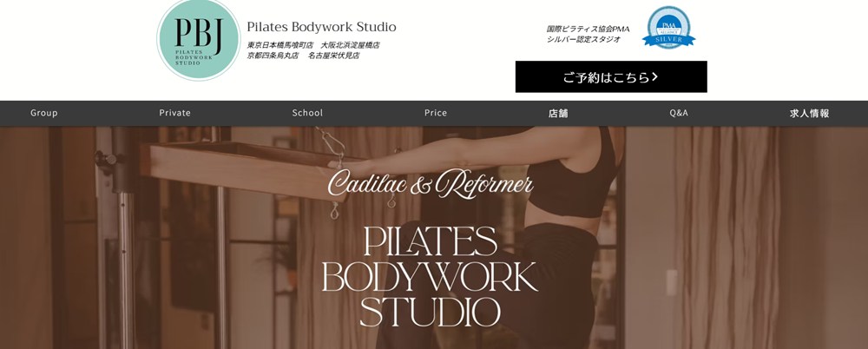The width and height of the screenshot is (868, 349).
Task: Select the 名古屋栄伏見店 location
Action: click(x=334, y=56)
